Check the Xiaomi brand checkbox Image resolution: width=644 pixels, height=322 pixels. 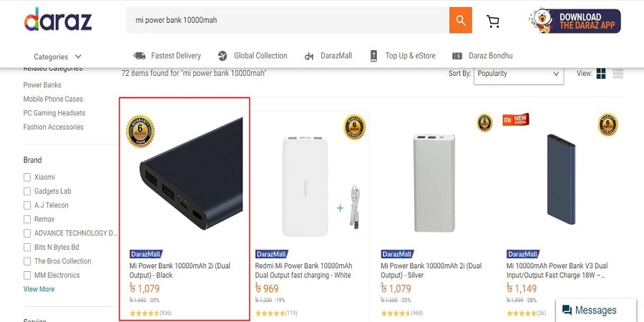coord(27,177)
